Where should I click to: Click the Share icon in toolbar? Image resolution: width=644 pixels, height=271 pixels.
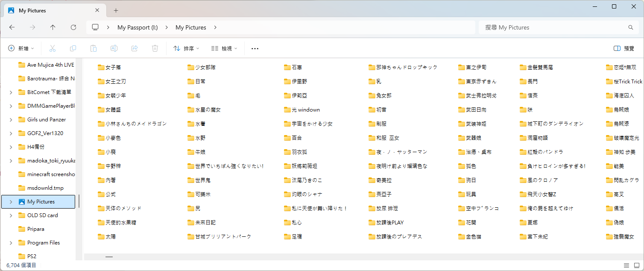(135, 49)
